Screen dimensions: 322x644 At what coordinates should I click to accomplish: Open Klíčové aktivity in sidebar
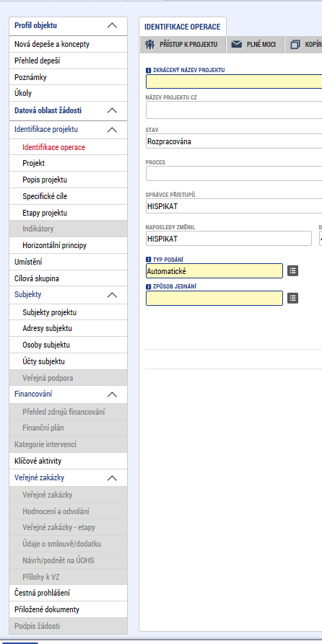(69, 461)
